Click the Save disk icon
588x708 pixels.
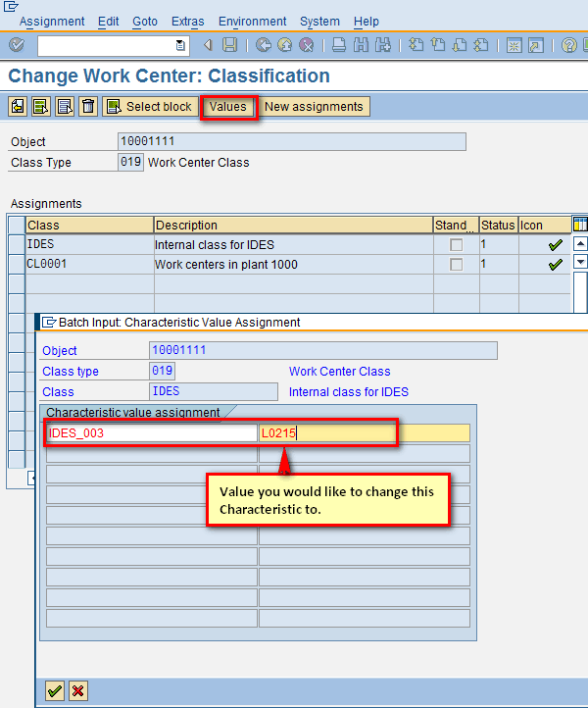click(229, 45)
